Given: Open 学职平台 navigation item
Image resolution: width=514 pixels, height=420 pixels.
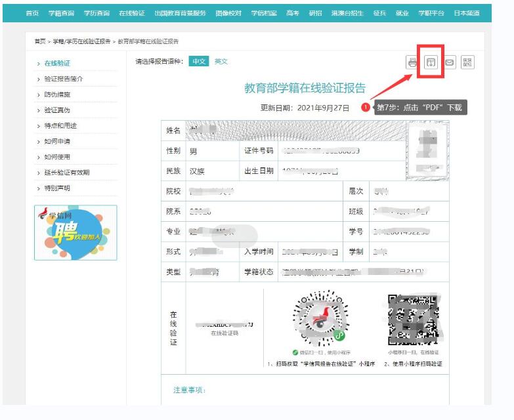Looking at the screenshot, I should 431,13.
